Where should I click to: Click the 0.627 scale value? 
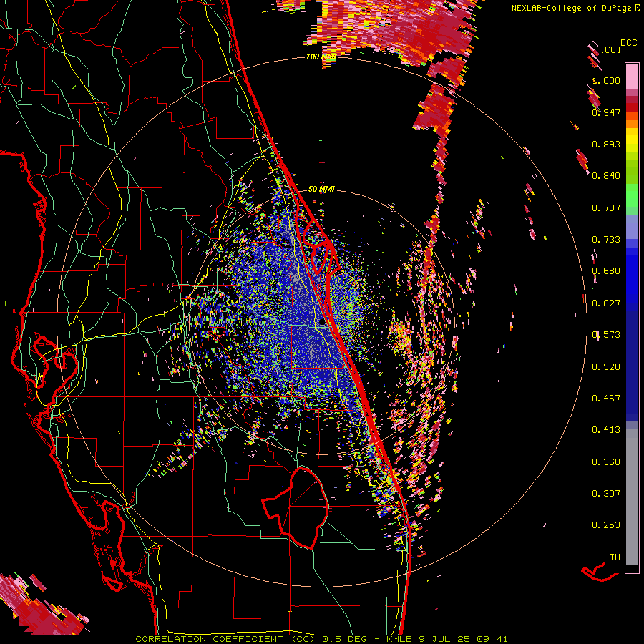606,303
